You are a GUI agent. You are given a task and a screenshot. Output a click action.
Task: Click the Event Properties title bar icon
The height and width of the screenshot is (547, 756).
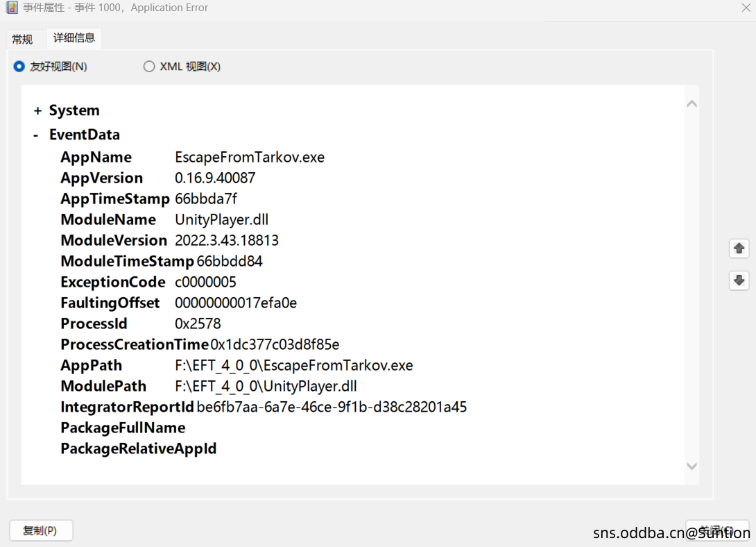(x=12, y=8)
